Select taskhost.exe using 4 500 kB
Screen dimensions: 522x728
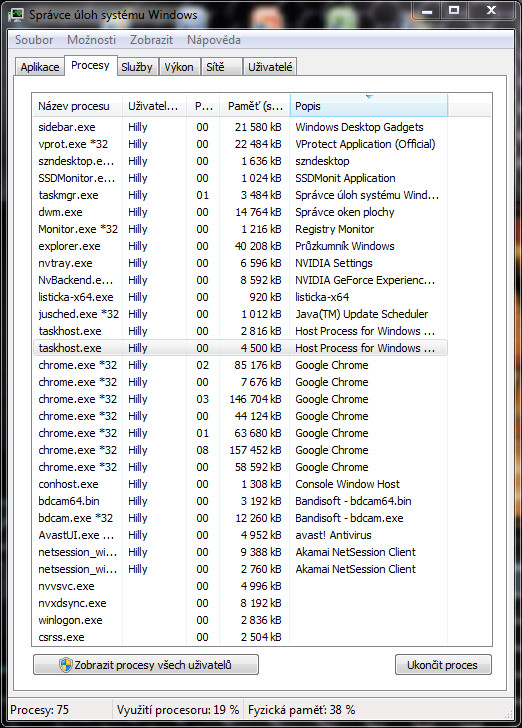coord(240,348)
